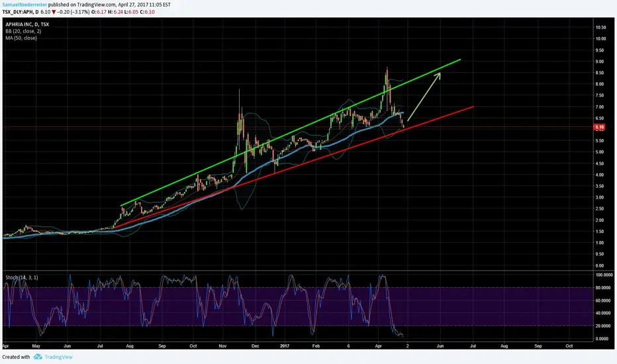Click the 9.00 price axis value
Viewport: 617px width, 364px height.
point(600,62)
